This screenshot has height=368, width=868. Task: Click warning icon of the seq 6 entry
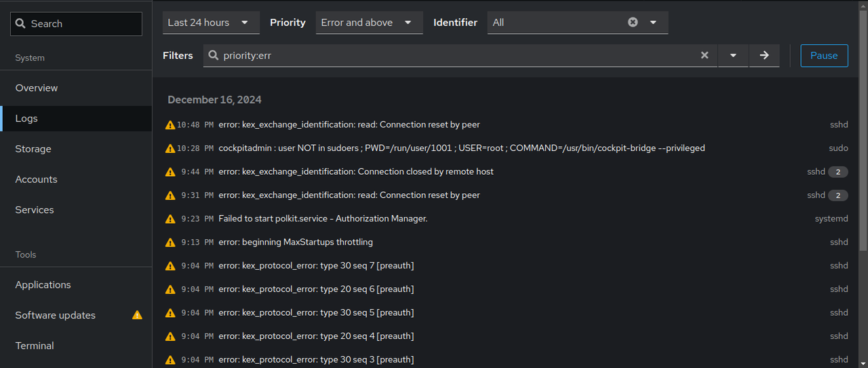170,289
